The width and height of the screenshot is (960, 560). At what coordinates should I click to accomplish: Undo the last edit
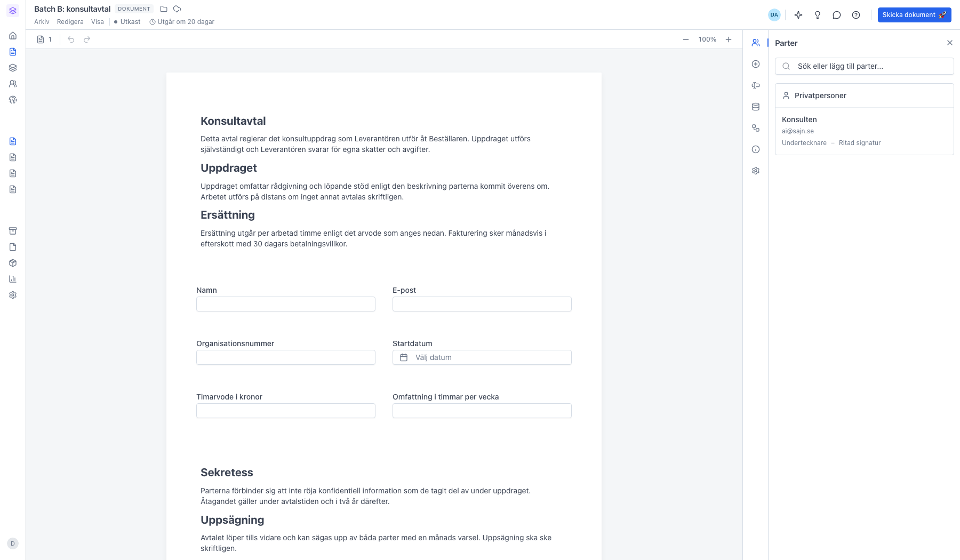point(71,39)
